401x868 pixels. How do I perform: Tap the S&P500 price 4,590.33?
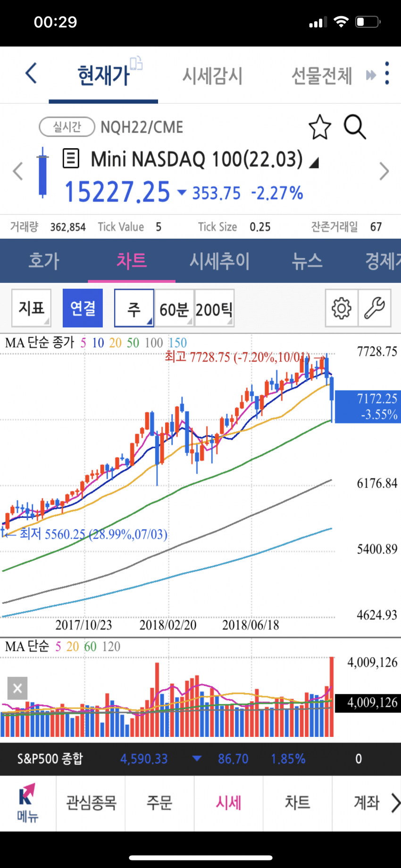144,759
